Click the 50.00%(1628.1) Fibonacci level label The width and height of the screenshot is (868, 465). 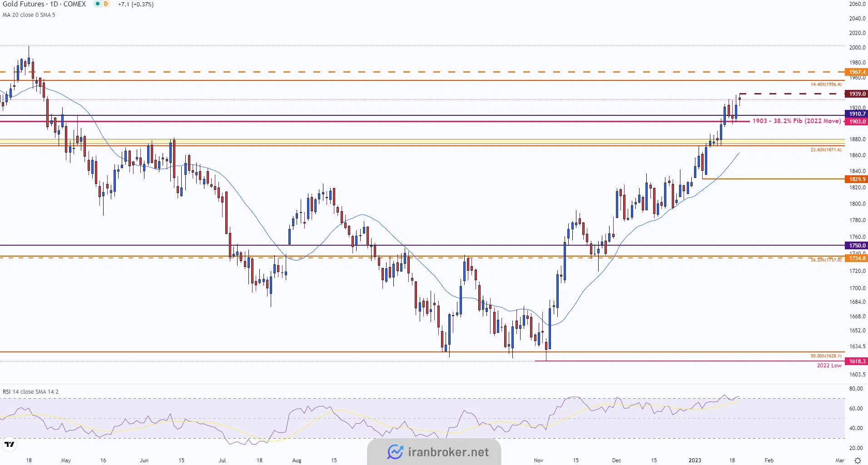coord(826,356)
